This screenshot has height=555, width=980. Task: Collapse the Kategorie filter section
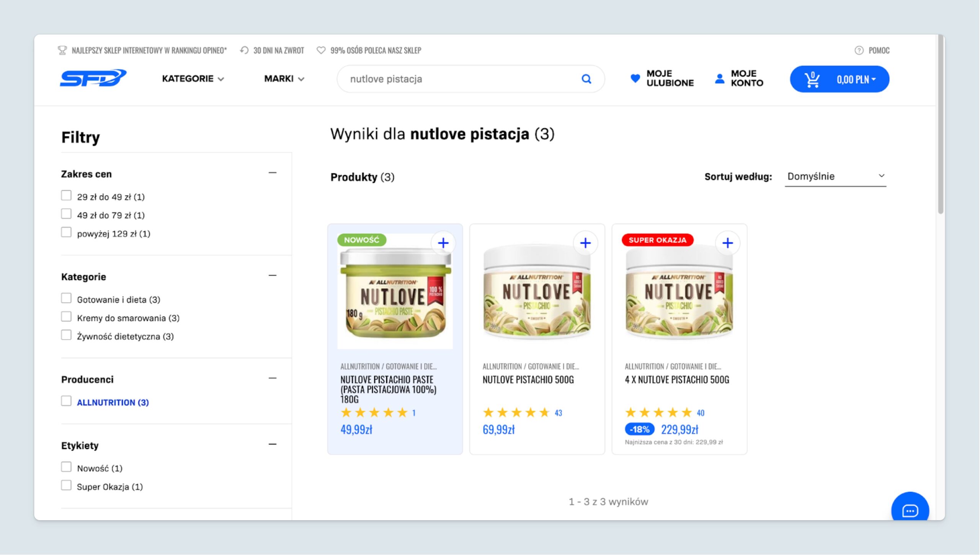[272, 275]
